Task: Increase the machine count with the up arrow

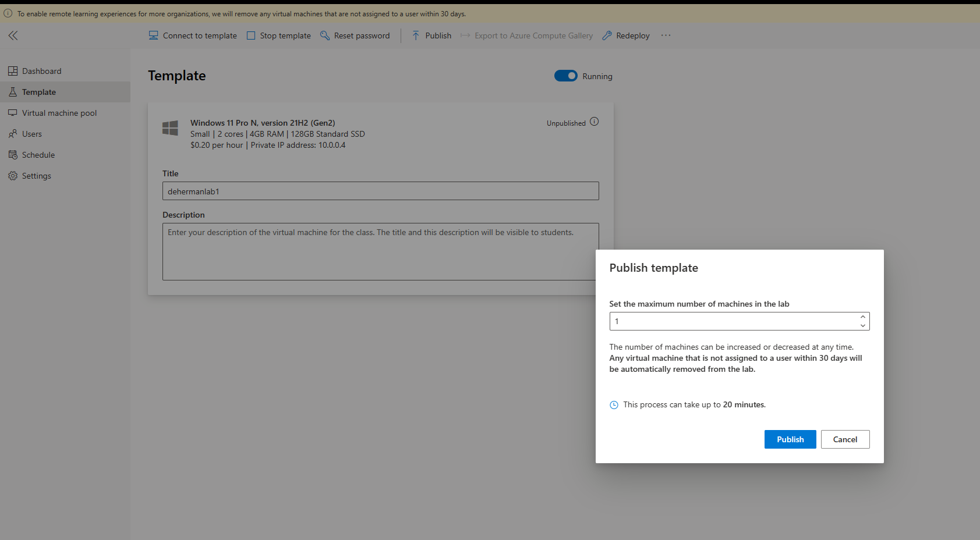Action: 863,317
